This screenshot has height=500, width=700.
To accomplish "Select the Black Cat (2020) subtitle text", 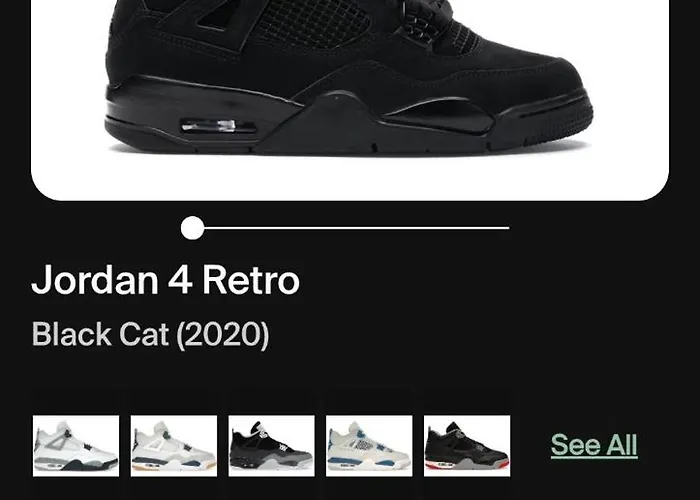I will tap(150, 334).
